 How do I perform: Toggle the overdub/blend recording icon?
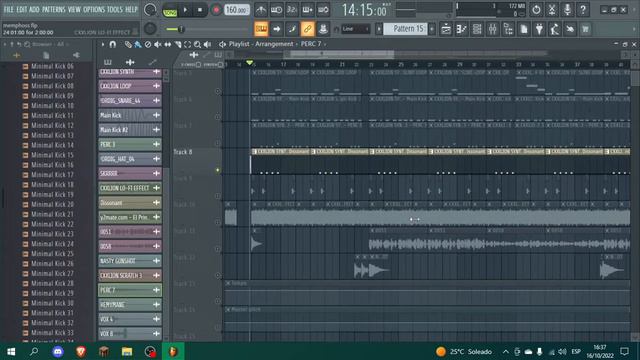(x=307, y=10)
